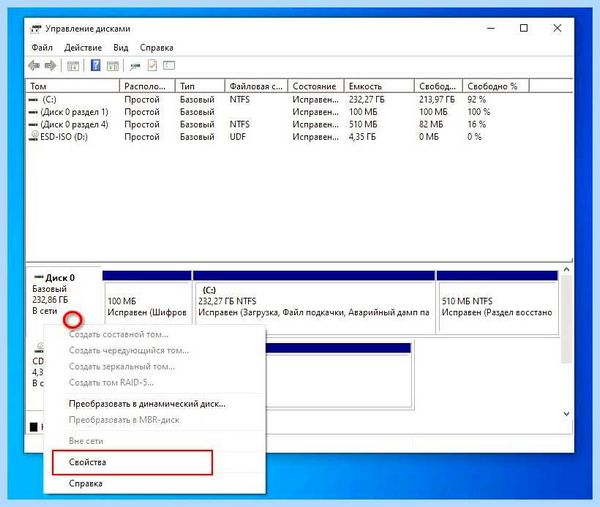
Task: Select the drive icon of the (C:) row
Action: tap(33, 99)
